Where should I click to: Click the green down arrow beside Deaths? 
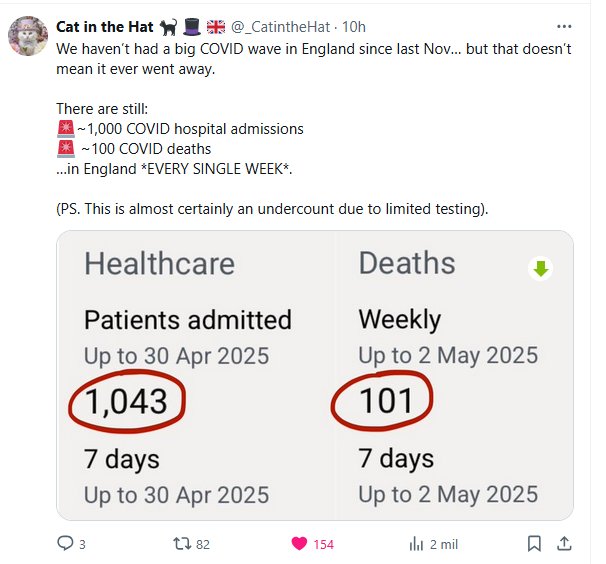[x=541, y=268]
